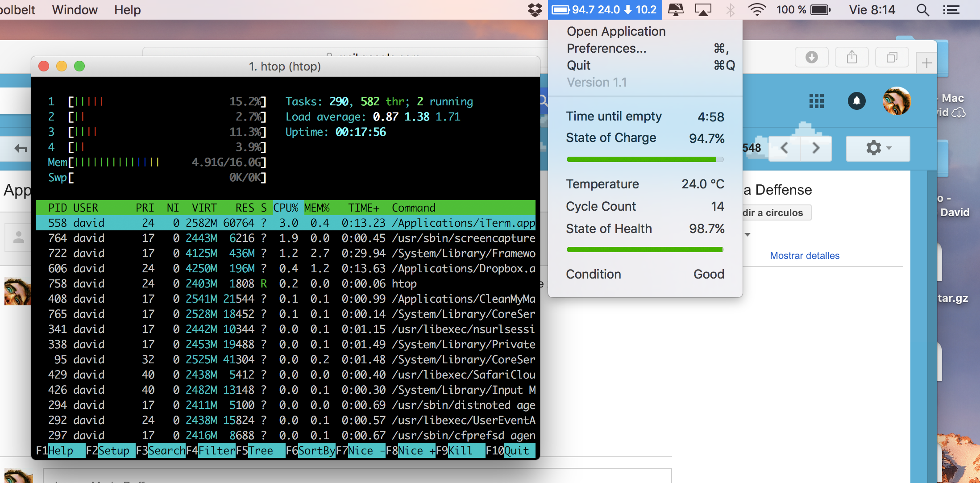Screen dimensions: 980x483
Task: Click F10 Quit in htop footer
Action: pyautogui.click(x=510, y=450)
